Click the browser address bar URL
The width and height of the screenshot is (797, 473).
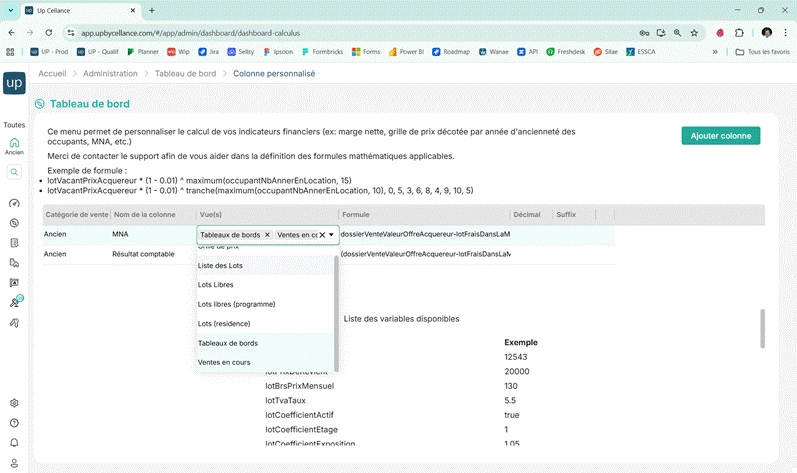tap(191, 33)
